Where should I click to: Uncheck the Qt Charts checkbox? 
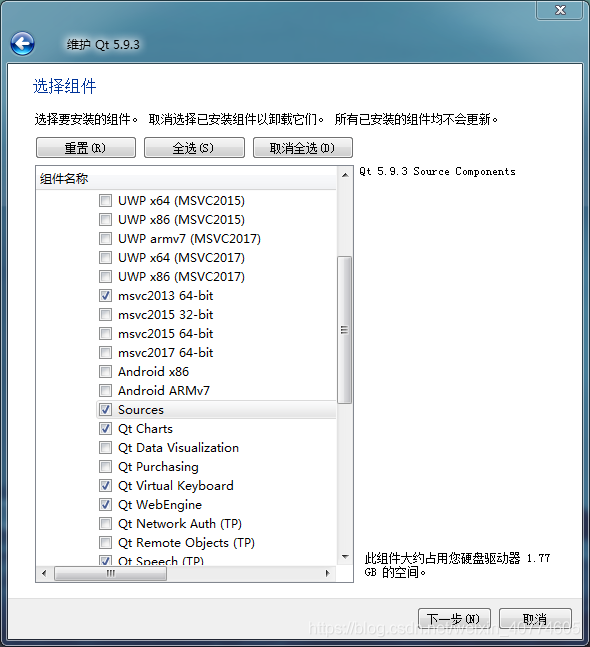click(106, 429)
